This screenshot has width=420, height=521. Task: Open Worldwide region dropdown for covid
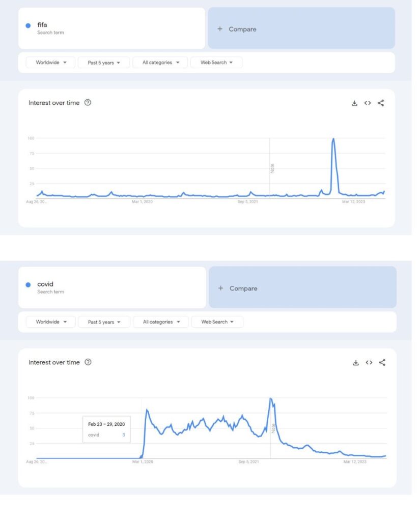51,322
